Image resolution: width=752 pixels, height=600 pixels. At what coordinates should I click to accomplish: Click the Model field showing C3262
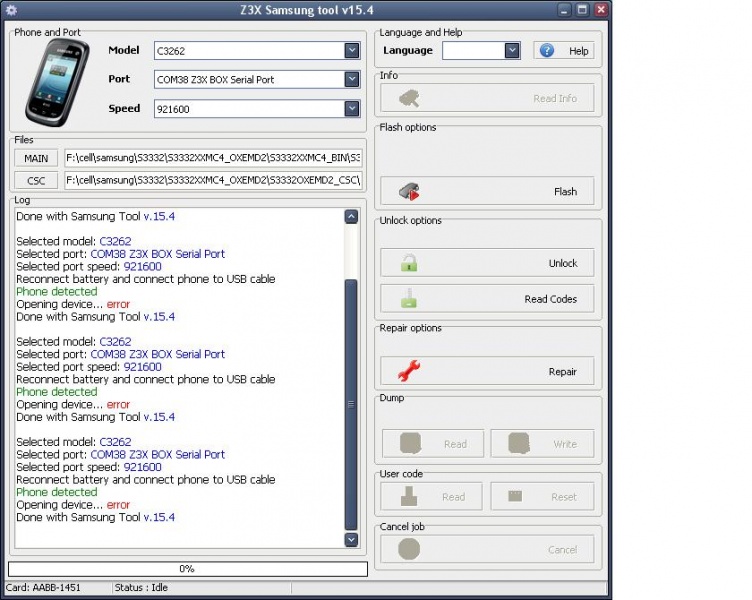pos(257,51)
